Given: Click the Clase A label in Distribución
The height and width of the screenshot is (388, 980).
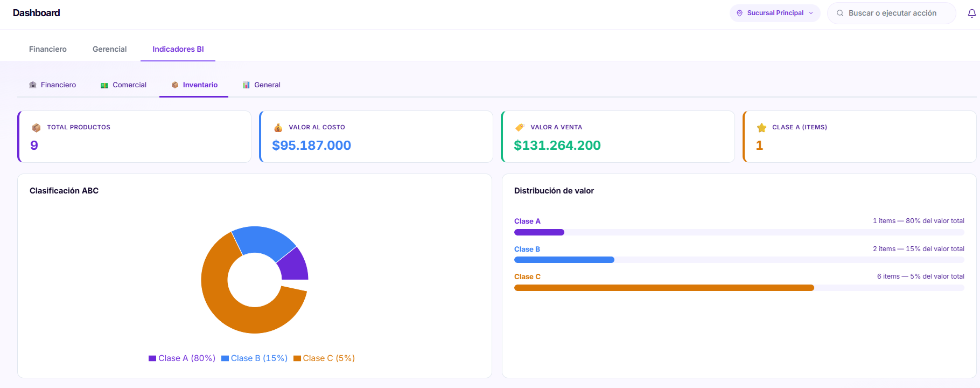Looking at the screenshot, I should point(527,221).
